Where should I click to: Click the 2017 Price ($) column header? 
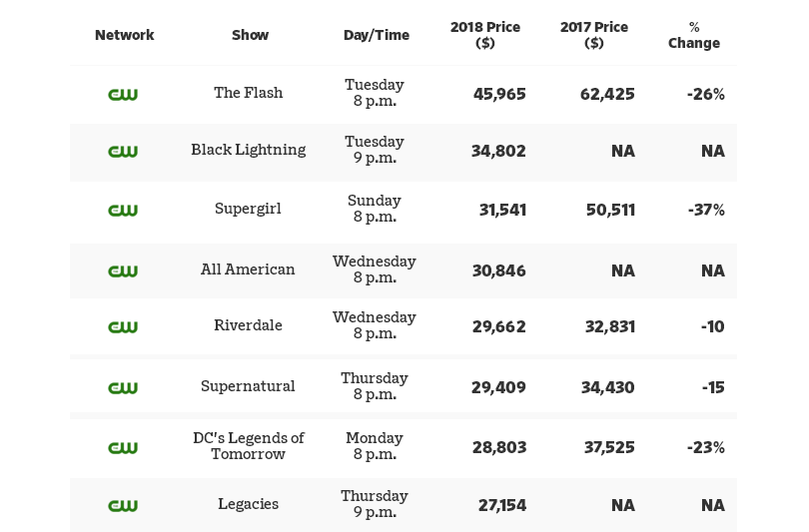[593, 35]
